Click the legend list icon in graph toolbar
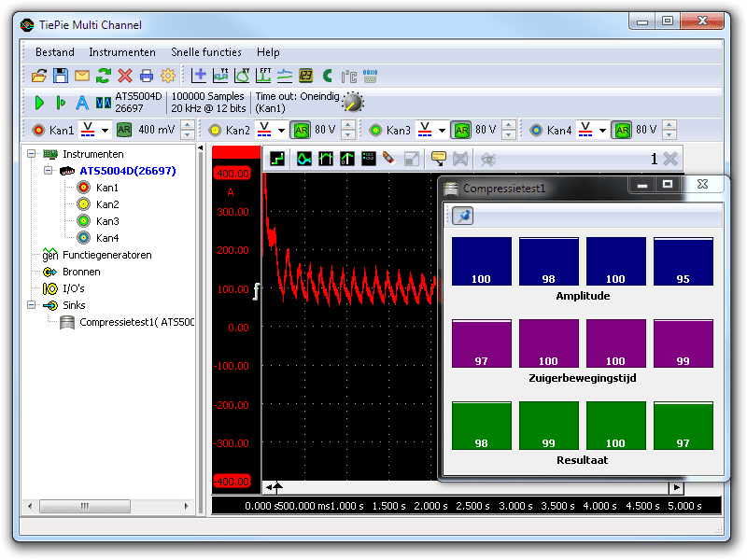Screen dimensions: 747x560 (x=369, y=159)
